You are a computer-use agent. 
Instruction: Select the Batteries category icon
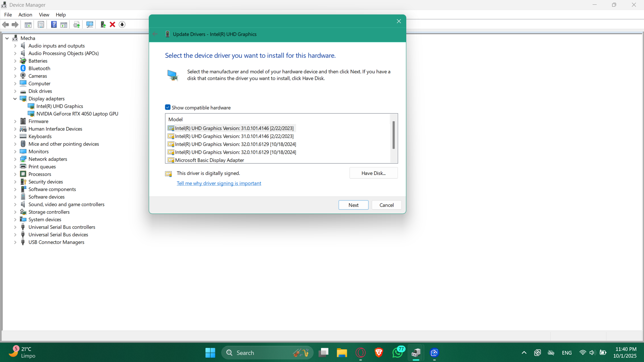coord(23,61)
